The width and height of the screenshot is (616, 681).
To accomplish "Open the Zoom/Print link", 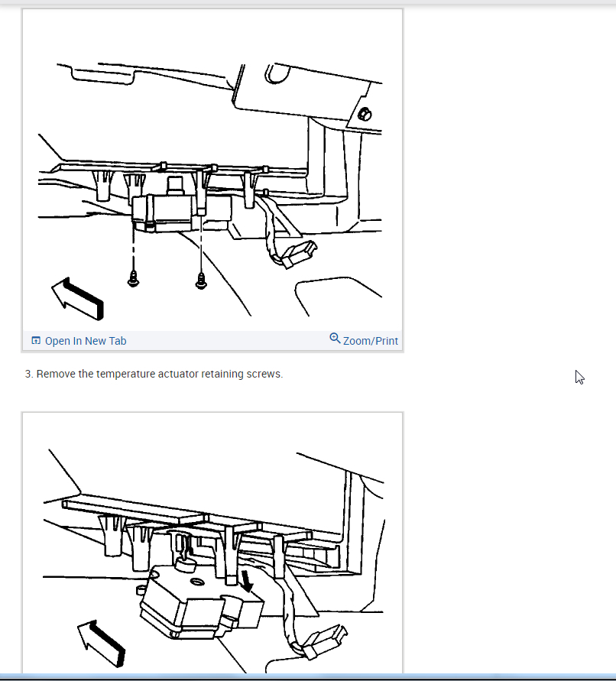I will pyautogui.click(x=371, y=341).
